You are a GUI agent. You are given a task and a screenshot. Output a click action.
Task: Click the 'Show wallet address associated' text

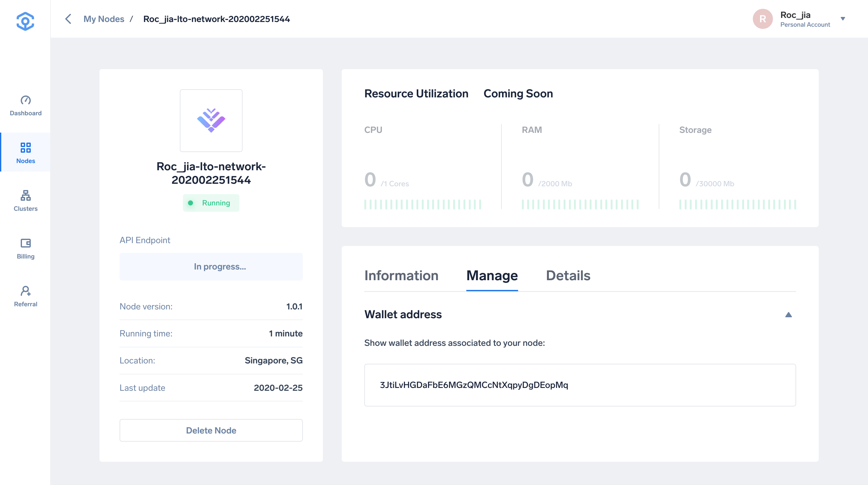[x=454, y=343]
